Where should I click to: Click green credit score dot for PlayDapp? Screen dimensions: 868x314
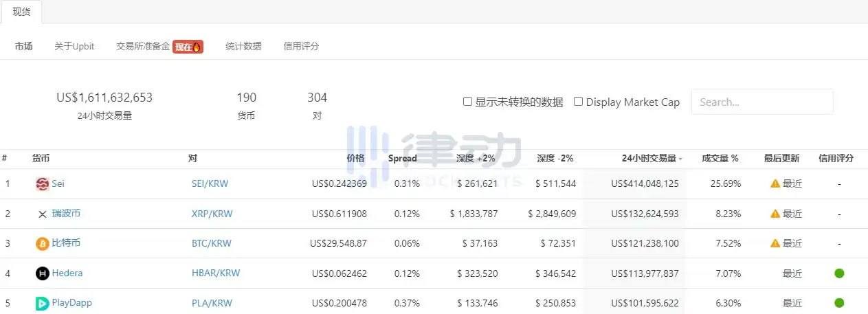pyautogui.click(x=839, y=303)
